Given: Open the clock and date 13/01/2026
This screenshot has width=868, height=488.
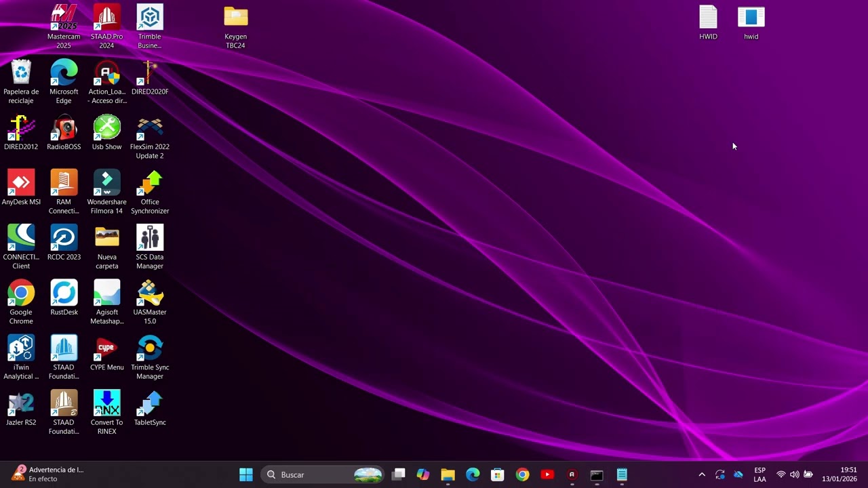Looking at the screenshot, I should pyautogui.click(x=840, y=474).
